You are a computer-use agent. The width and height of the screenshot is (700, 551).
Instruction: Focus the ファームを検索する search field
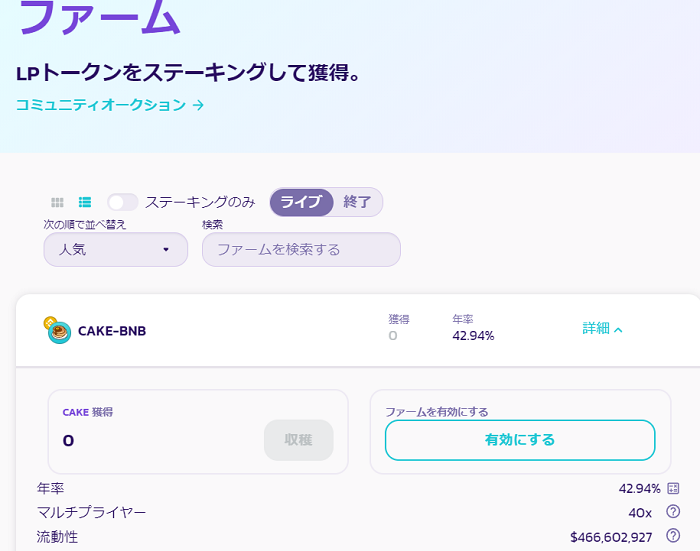click(301, 249)
